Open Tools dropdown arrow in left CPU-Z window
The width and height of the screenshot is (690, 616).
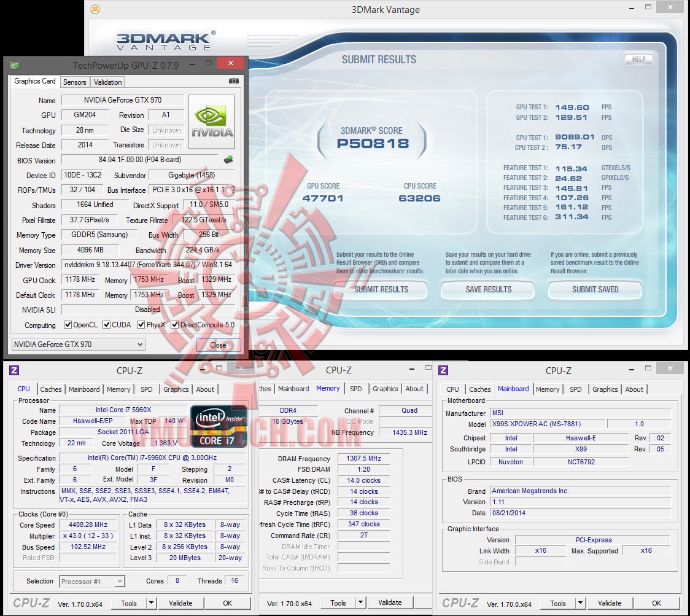coord(151,602)
